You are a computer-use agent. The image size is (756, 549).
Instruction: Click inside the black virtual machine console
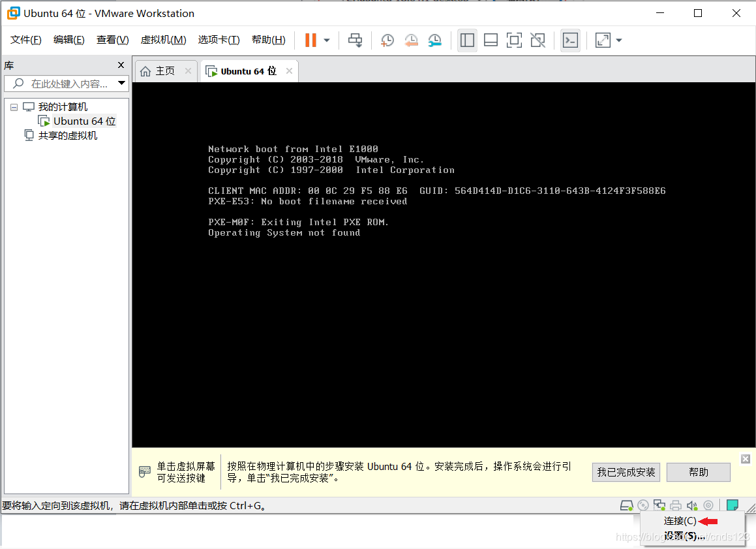[444, 265]
